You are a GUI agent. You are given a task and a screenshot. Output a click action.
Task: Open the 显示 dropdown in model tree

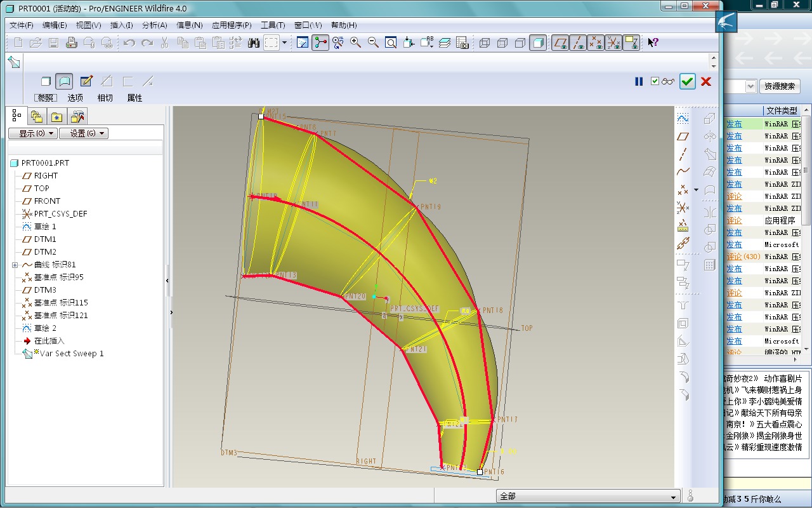click(32, 133)
